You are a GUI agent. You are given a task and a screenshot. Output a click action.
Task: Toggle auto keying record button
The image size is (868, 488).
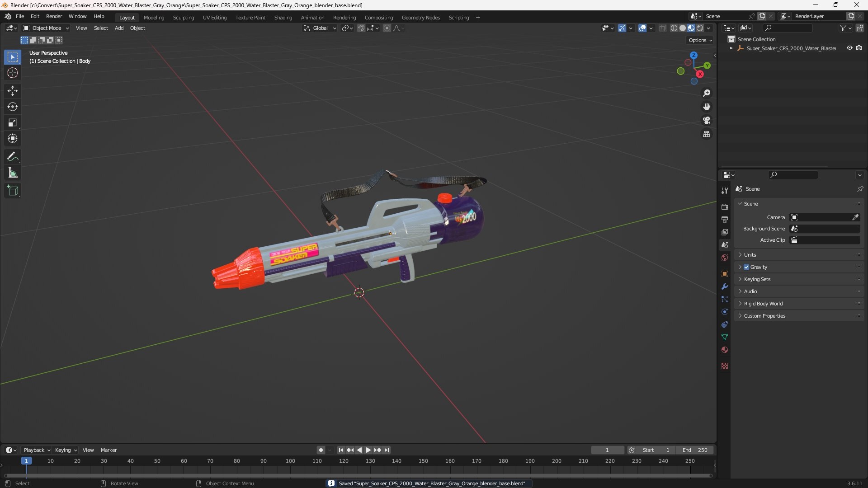321,450
